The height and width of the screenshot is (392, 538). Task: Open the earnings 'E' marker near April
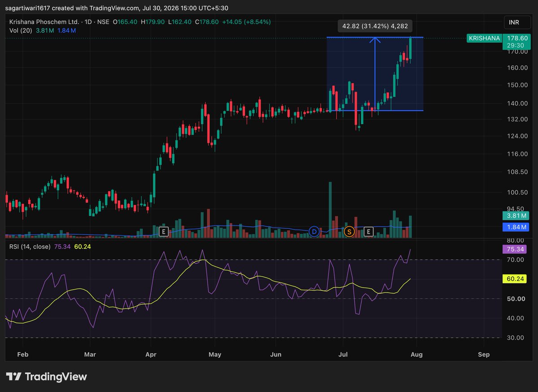(164, 231)
